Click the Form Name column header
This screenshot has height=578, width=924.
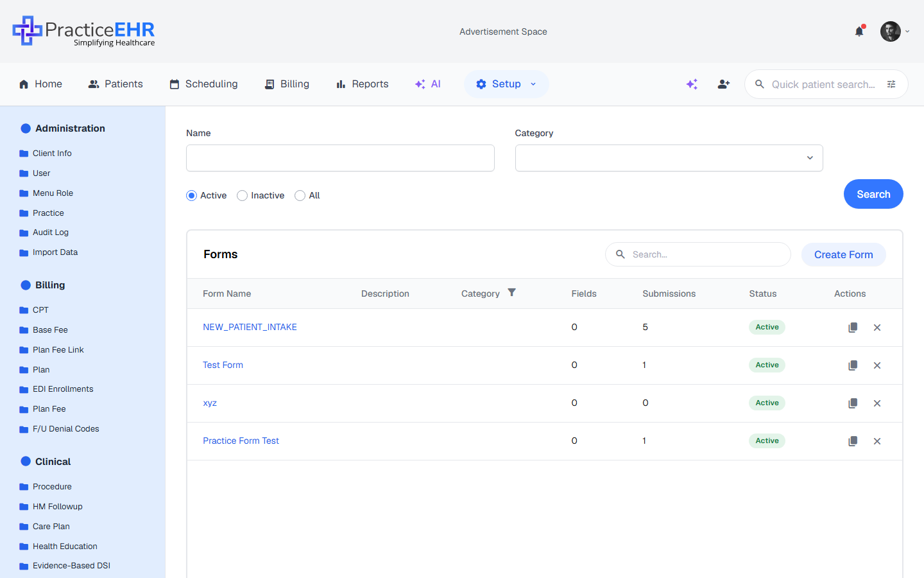(x=227, y=293)
